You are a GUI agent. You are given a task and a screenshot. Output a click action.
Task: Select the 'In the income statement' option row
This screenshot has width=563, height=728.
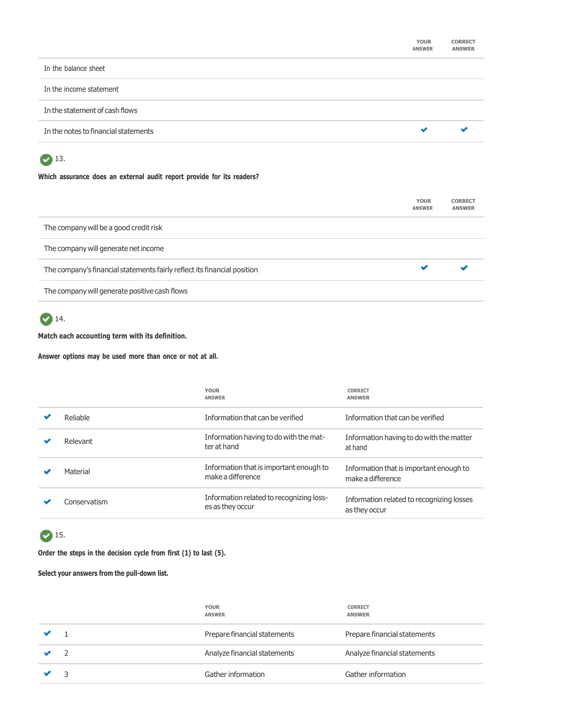81,89
